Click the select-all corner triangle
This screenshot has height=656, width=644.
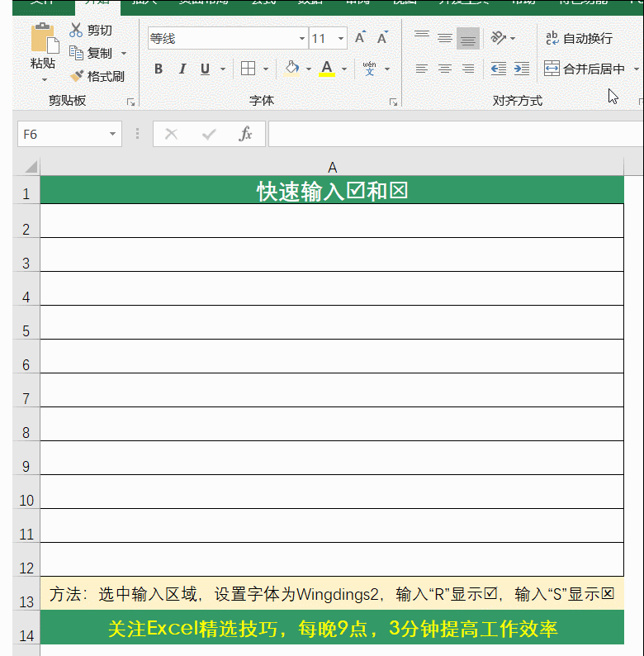31,167
